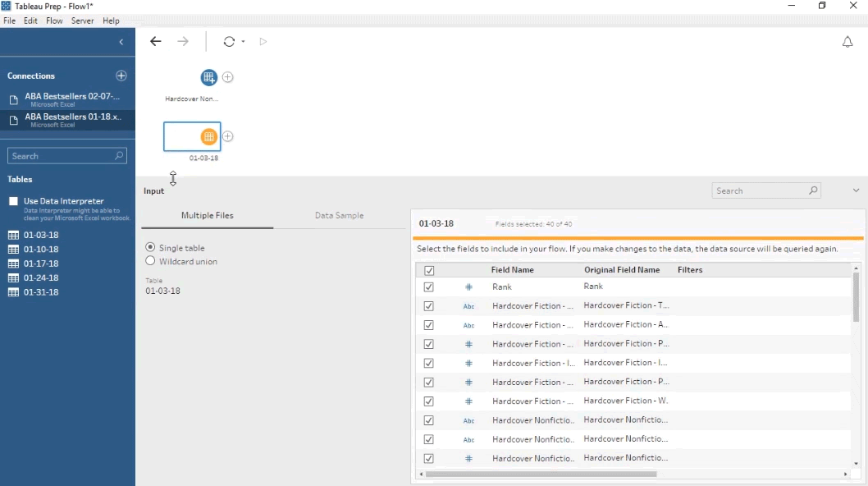Screen dimensions: 868x486
Task: Enable the Use Data Interpreter checkbox
Action: coord(14,201)
